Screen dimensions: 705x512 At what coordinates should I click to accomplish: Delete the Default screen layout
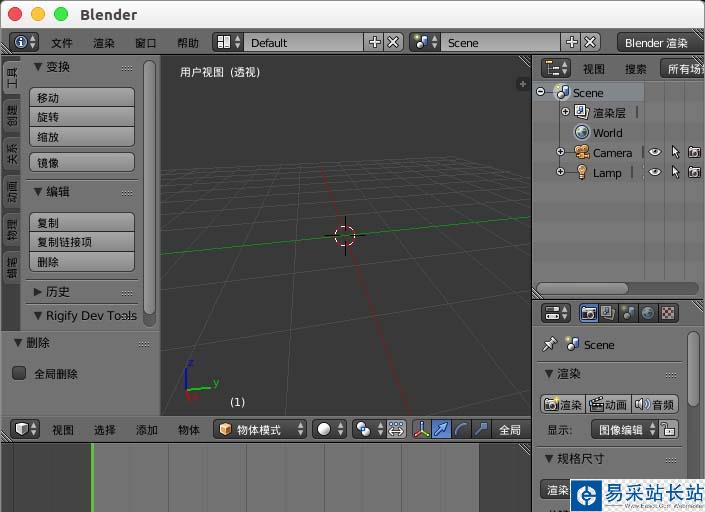tap(393, 42)
